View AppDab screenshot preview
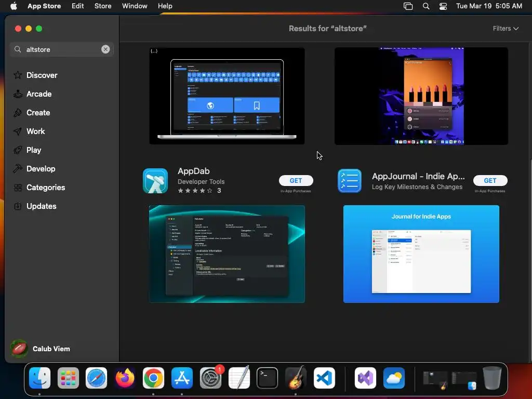Viewport: 532px width, 399px height. point(227,254)
